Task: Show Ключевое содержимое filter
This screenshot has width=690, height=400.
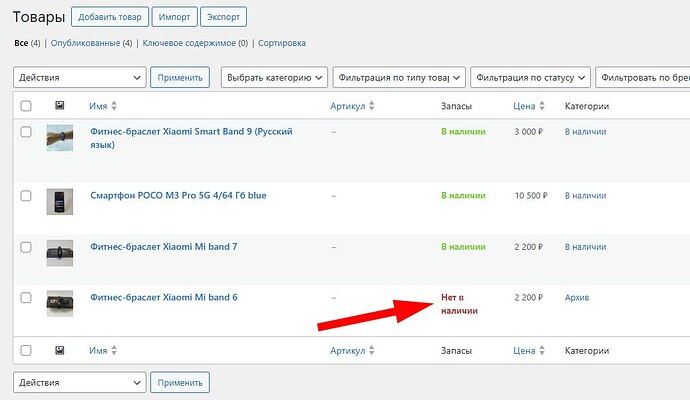Action: [189, 43]
